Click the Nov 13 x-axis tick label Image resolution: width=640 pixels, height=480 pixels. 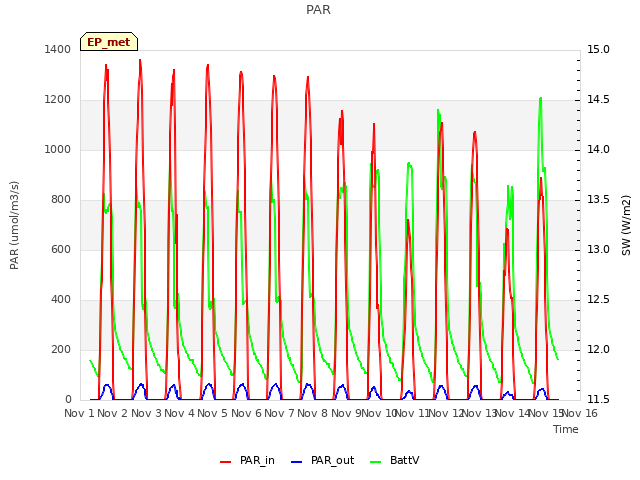[478, 413]
